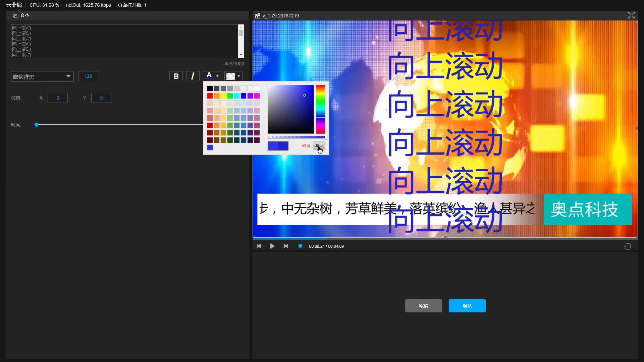Screen dimensions: 644x362
Task: Click the current color preview box
Action: click(278, 146)
